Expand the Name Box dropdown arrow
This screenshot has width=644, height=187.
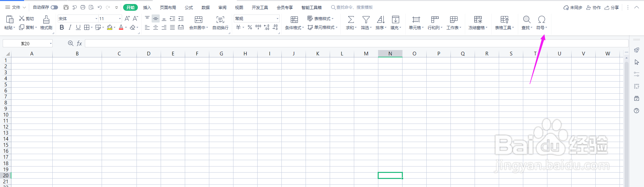[51, 44]
